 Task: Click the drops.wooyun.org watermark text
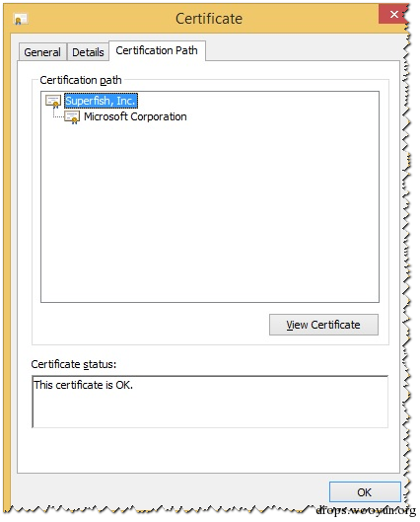[x=366, y=510]
